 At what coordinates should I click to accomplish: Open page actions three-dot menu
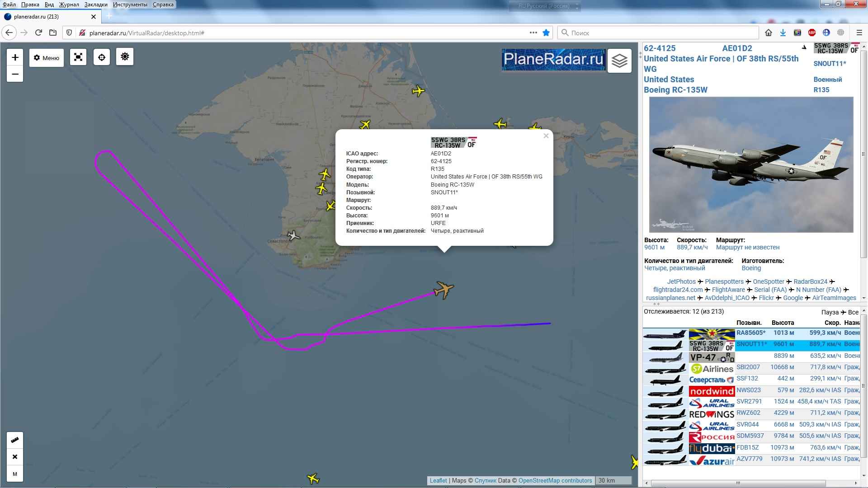click(533, 33)
